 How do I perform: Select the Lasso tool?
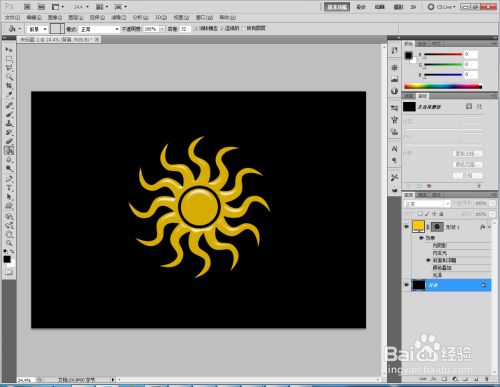pos(9,68)
